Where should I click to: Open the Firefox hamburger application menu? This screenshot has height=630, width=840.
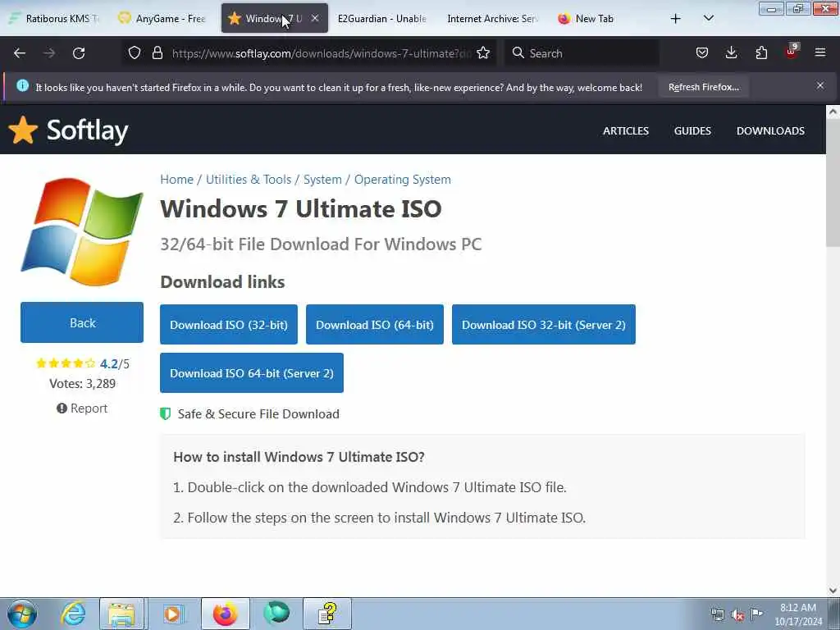pos(820,52)
